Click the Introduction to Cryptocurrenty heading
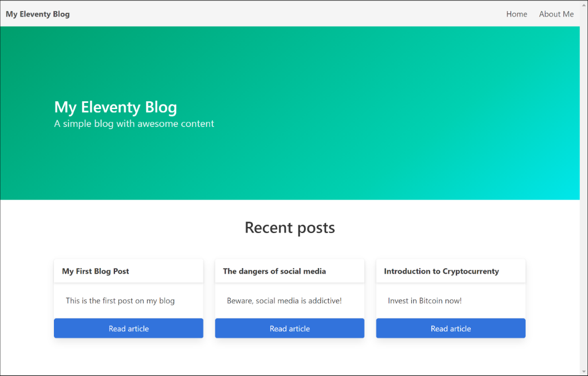The image size is (588, 376). point(441,271)
